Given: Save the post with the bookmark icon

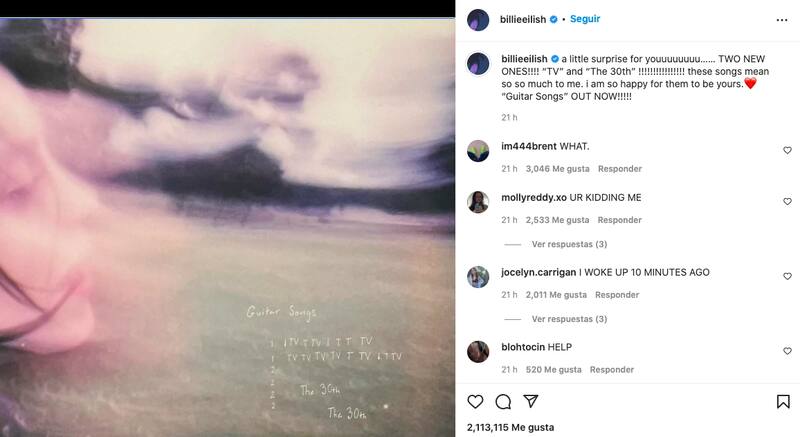Looking at the screenshot, I should coord(783,401).
